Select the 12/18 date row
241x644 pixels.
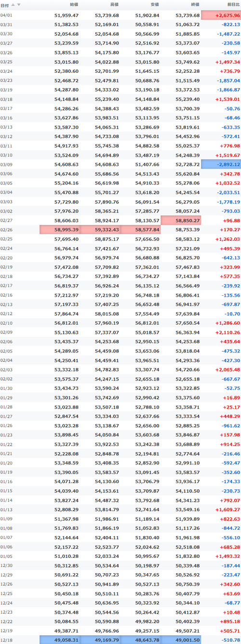pyautogui.click(x=120, y=640)
